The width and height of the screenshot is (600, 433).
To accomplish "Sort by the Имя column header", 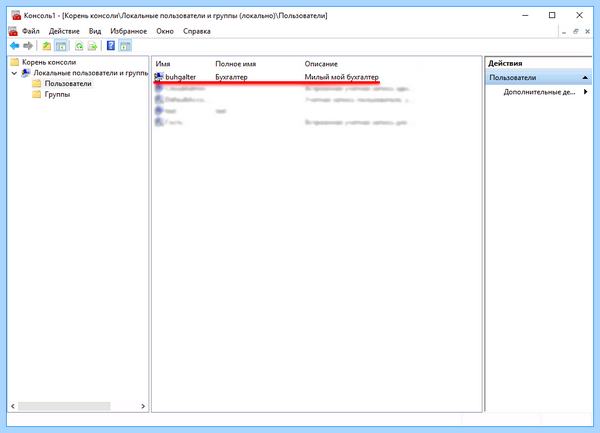I will 163,64.
